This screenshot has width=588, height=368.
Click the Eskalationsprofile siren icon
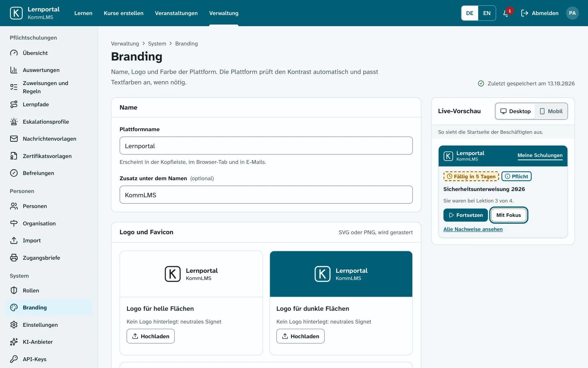point(14,122)
